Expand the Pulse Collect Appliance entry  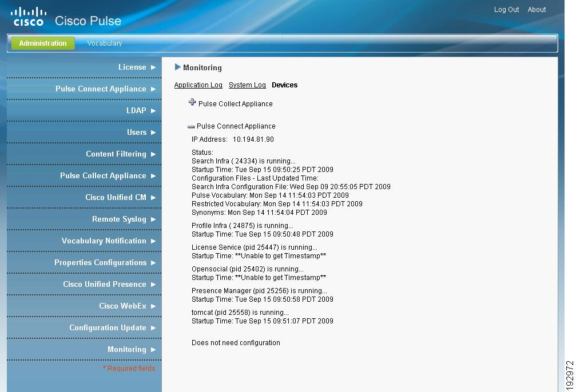[x=192, y=102]
